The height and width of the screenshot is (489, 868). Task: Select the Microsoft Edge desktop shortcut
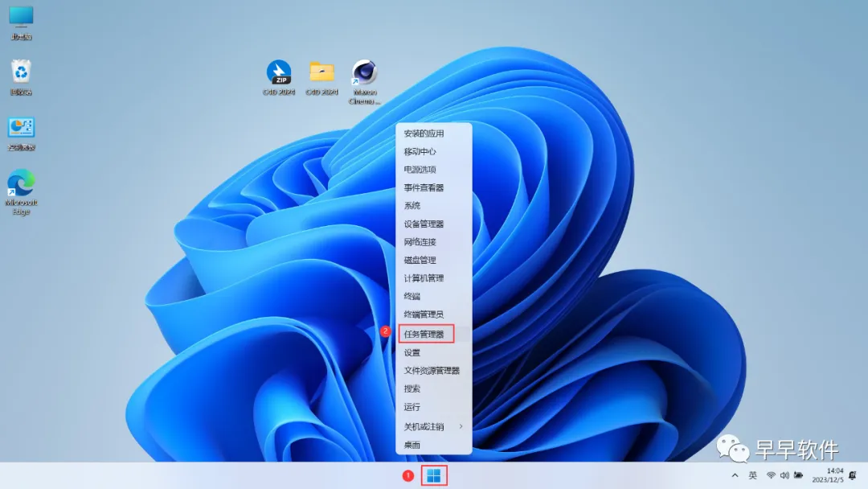21,192
